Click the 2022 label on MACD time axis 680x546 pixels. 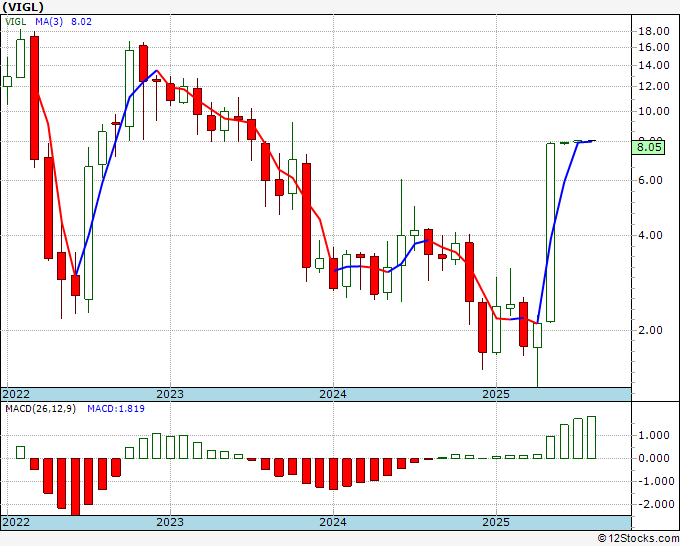tap(16, 522)
